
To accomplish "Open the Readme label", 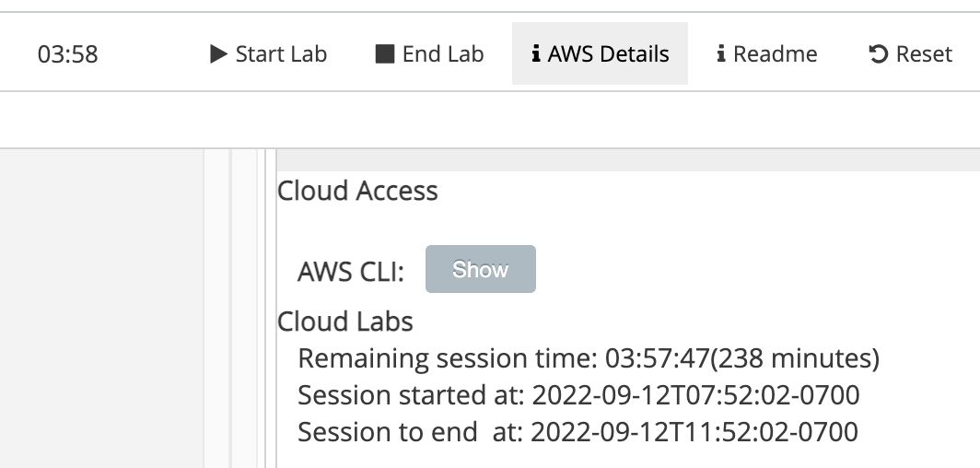I will [776, 54].
